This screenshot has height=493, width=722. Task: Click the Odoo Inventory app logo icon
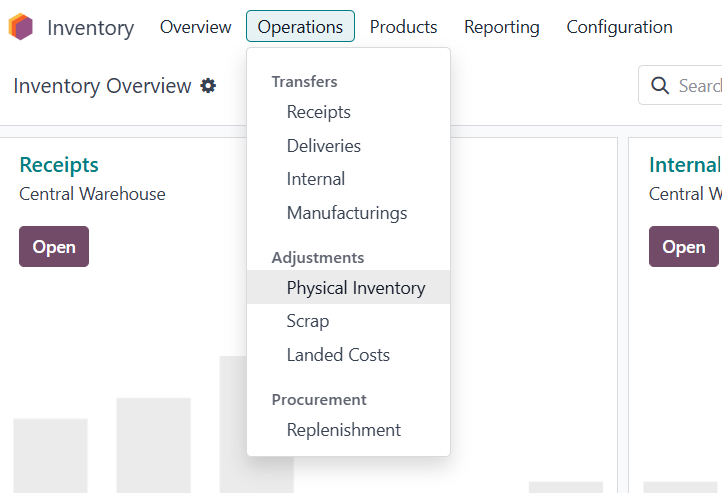20,27
